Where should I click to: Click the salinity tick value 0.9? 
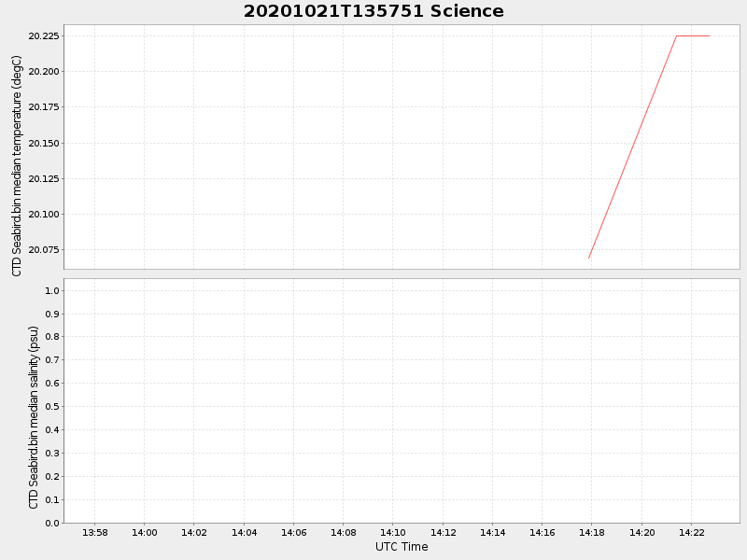pyautogui.click(x=52, y=314)
